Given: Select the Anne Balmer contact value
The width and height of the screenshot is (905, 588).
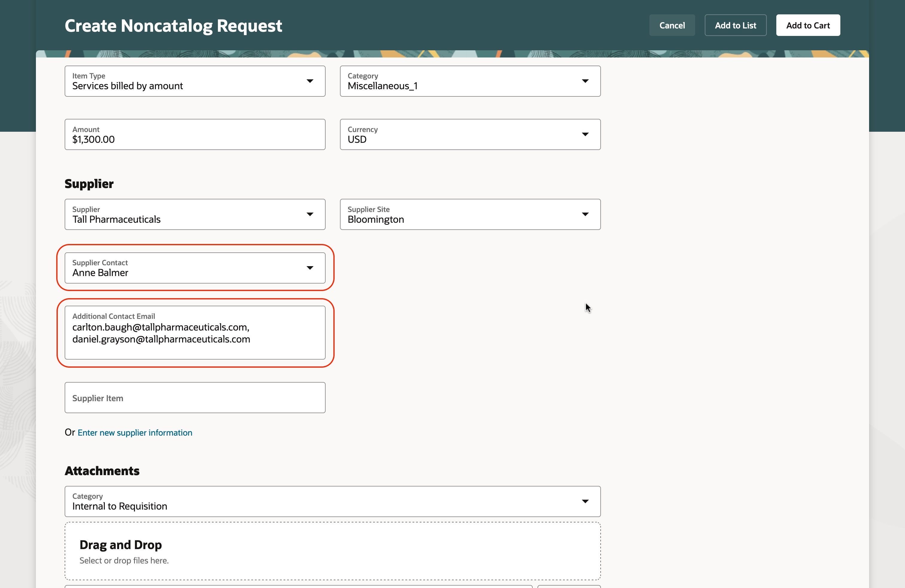Looking at the screenshot, I should [183, 268].
